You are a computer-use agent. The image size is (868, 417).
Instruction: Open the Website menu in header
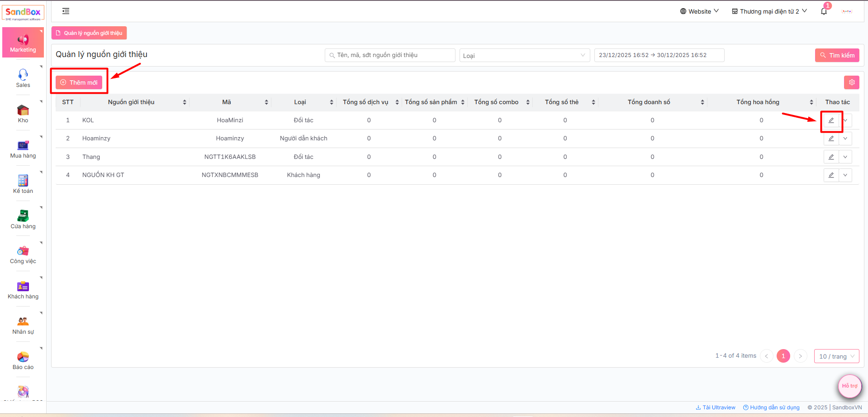tap(699, 11)
